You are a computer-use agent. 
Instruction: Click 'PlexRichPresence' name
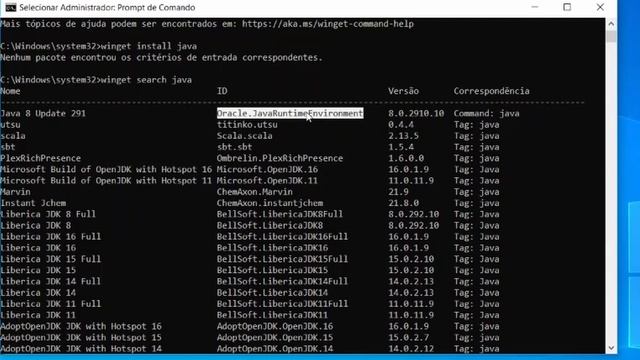point(40,158)
